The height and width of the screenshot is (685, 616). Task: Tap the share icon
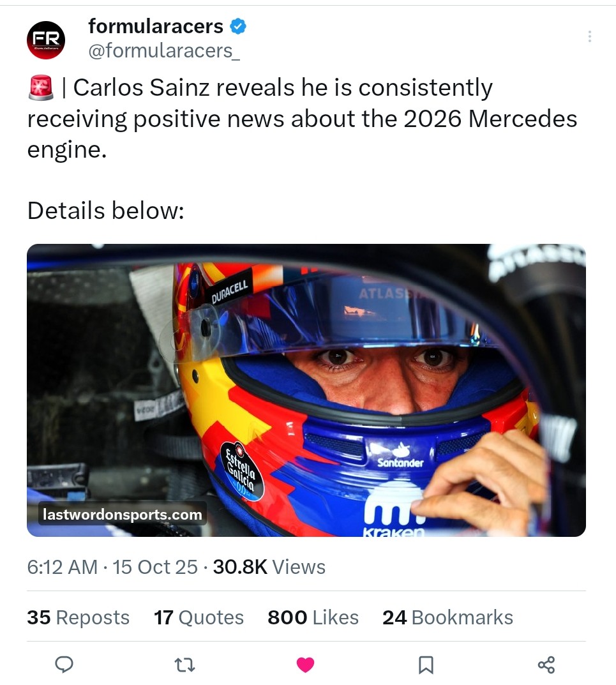(546, 665)
